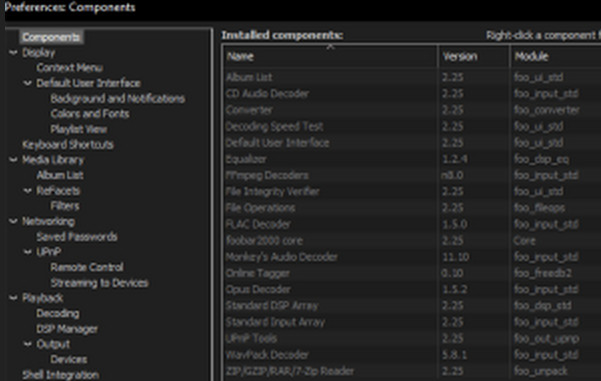Image resolution: width=601 pixels, height=381 pixels.
Task: Open Remote Control page
Action: (x=87, y=267)
